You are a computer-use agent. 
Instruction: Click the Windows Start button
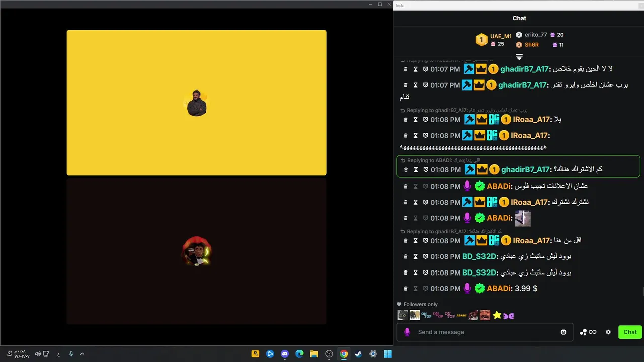coord(388,354)
